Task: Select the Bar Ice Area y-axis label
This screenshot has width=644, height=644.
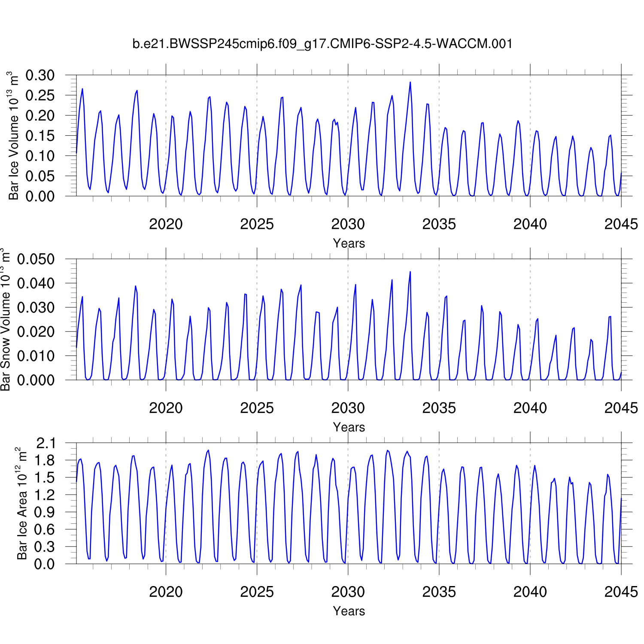Action: [x=21, y=503]
